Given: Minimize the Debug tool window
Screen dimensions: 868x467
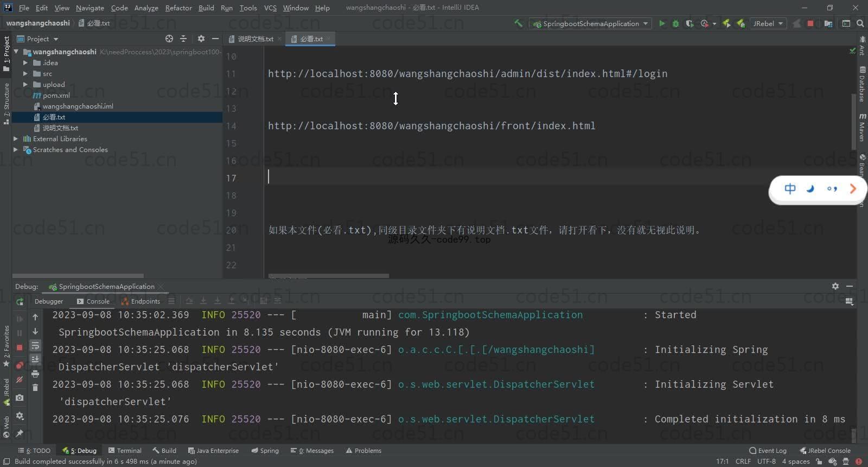Looking at the screenshot, I should click(x=850, y=286).
